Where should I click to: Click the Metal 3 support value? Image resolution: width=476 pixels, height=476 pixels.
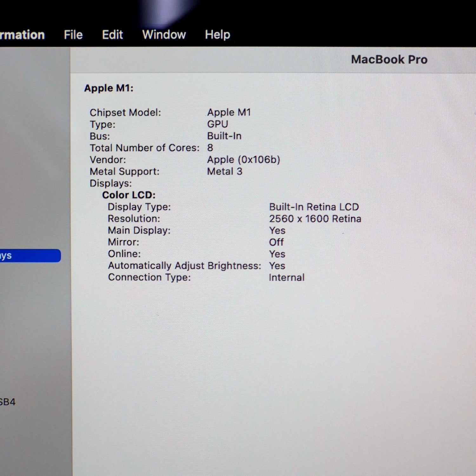(224, 171)
